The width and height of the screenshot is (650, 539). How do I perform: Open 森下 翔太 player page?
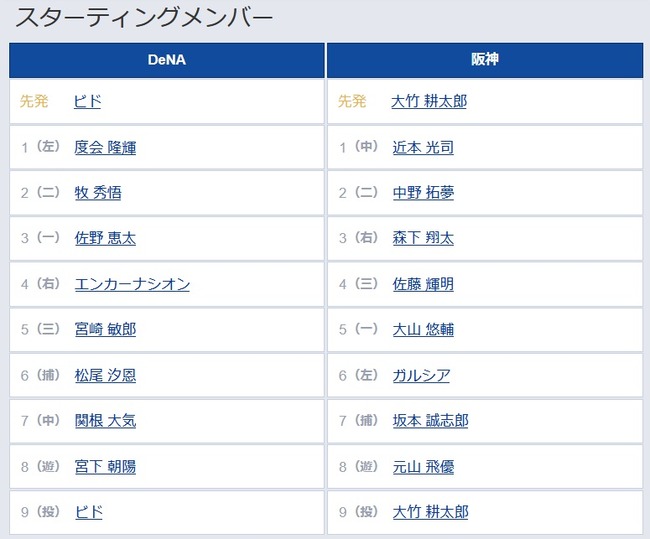[x=423, y=238]
